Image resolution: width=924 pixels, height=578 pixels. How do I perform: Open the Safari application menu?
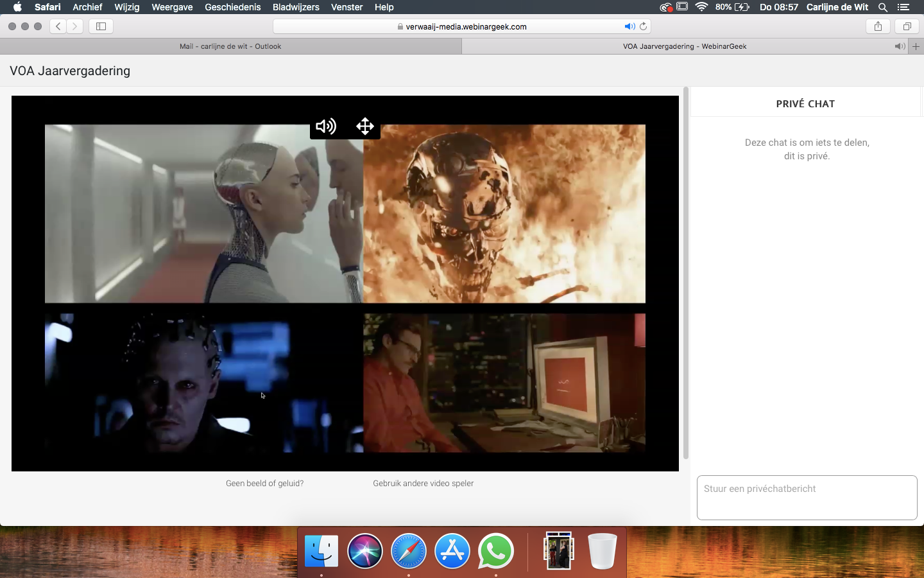point(47,7)
